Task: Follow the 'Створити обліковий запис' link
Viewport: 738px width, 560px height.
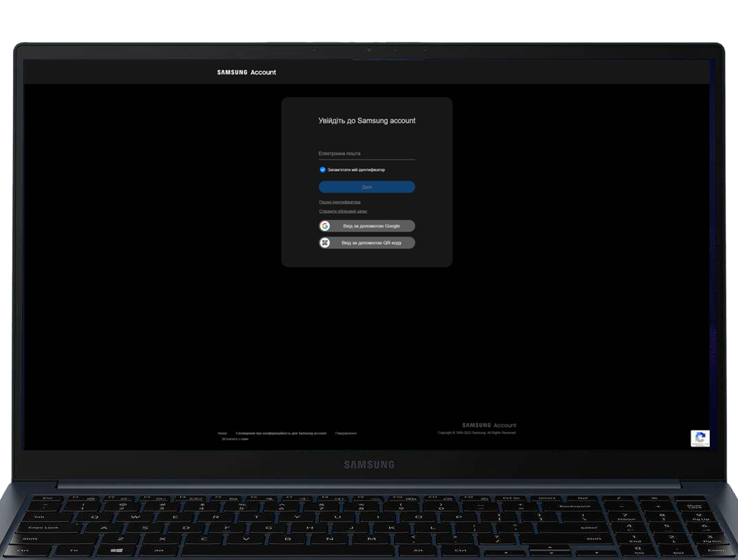Action: pyautogui.click(x=343, y=211)
